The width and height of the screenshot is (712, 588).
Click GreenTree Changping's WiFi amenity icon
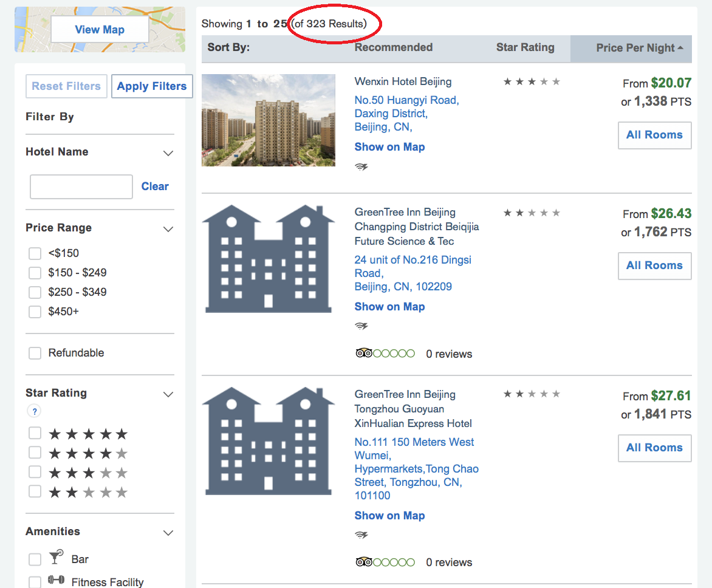point(361,326)
